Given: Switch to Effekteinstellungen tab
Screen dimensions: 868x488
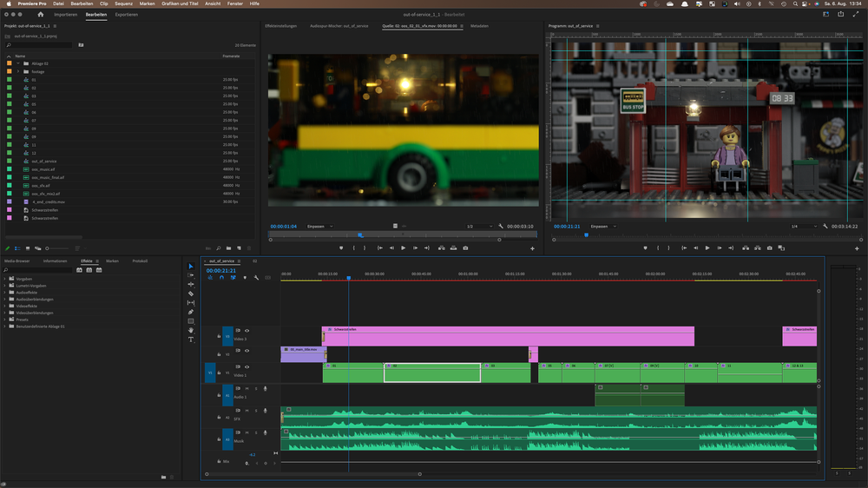Looking at the screenshot, I should pyautogui.click(x=280, y=26).
